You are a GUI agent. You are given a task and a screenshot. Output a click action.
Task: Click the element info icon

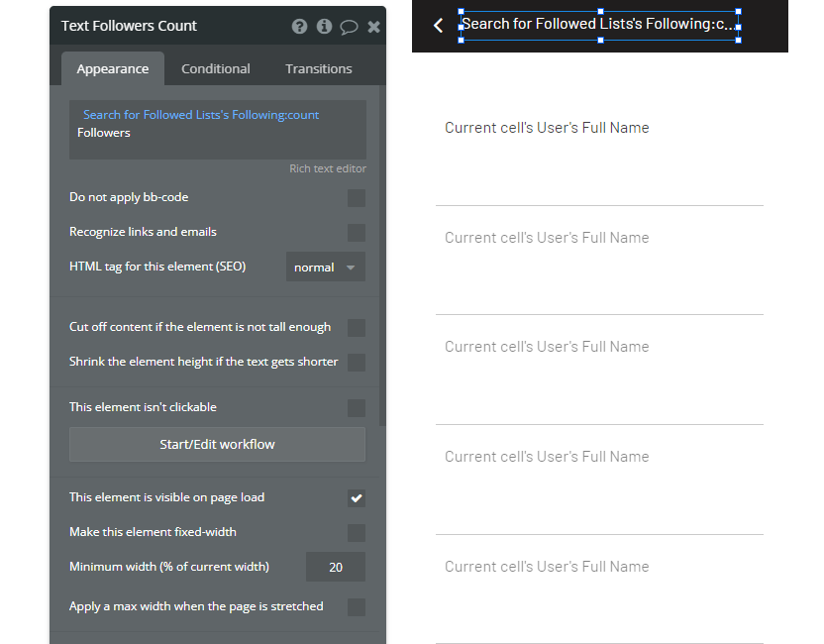tap(324, 27)
